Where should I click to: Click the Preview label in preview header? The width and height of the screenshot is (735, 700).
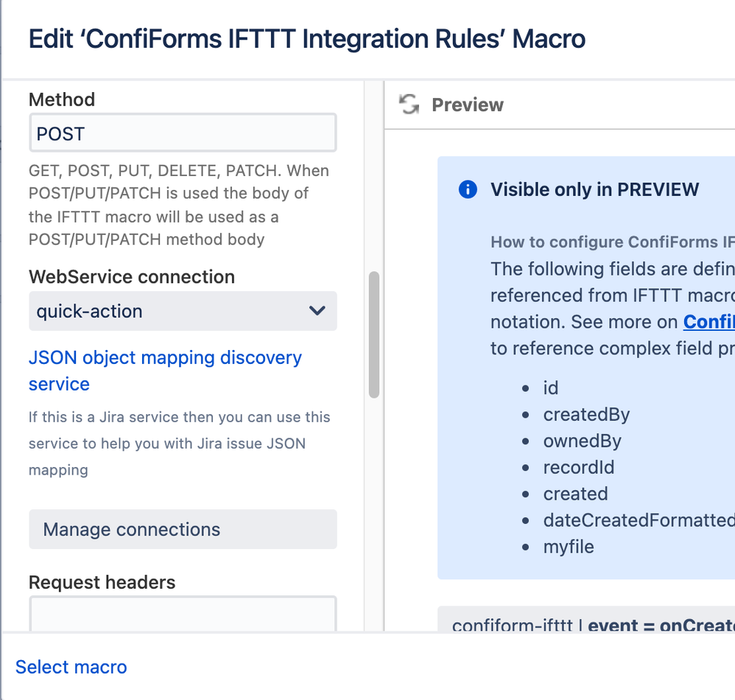point(468,105)
